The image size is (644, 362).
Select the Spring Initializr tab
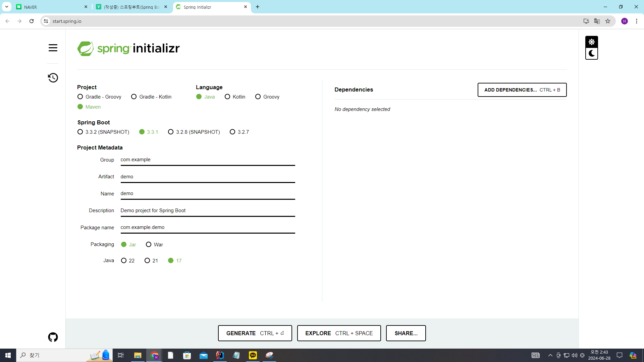click(x=212, y=7)
